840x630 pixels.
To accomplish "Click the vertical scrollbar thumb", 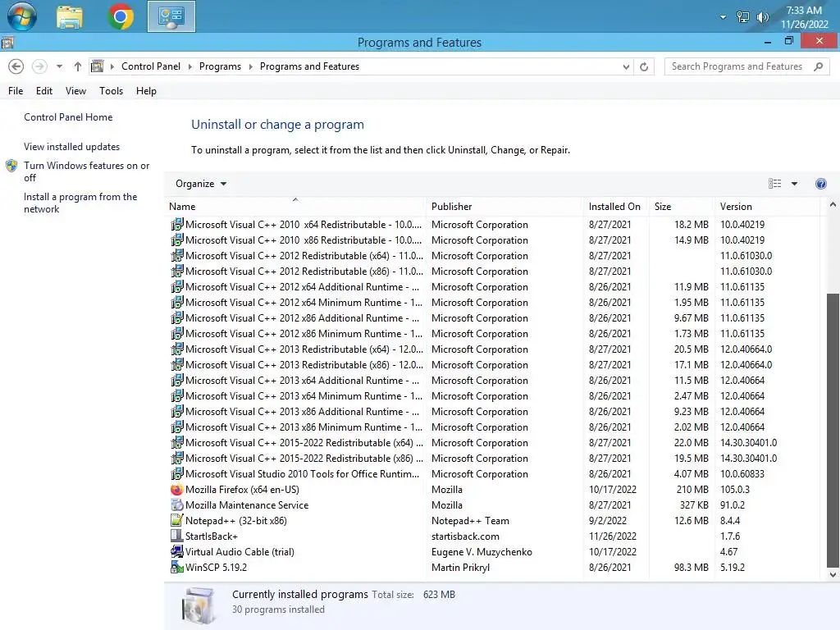I will click(x=833, y=430).
